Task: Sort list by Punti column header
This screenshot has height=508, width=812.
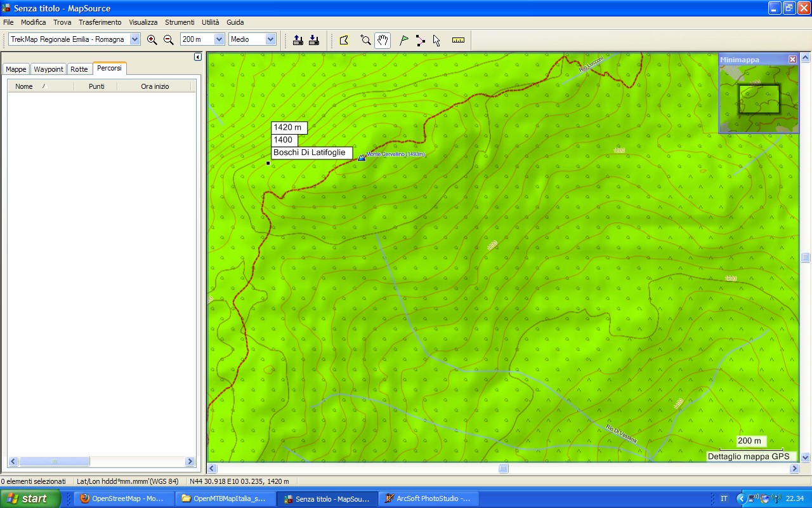Action: pos(96,86)
